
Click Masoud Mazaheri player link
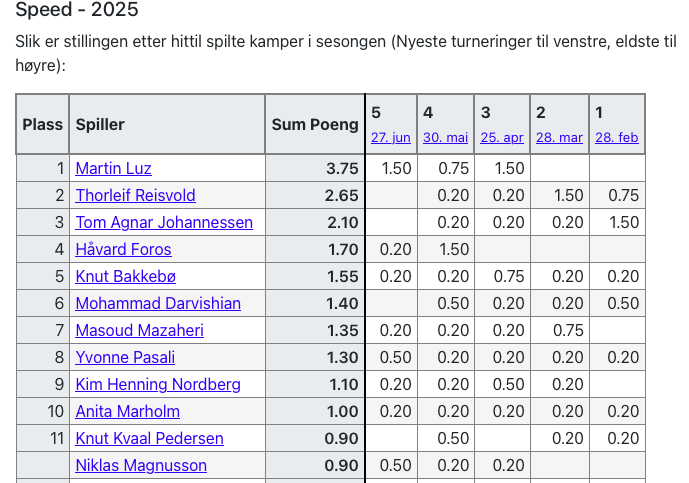point(139,330)
